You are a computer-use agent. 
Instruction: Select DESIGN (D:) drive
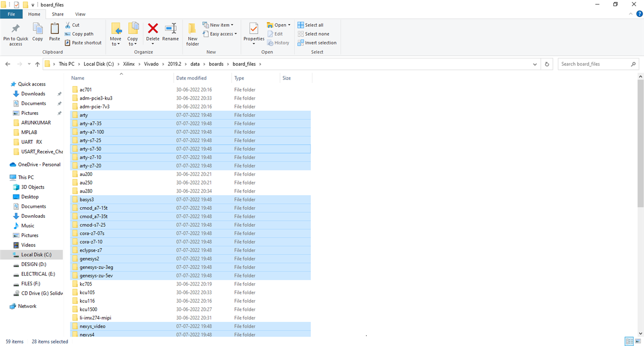coord(34,264)
